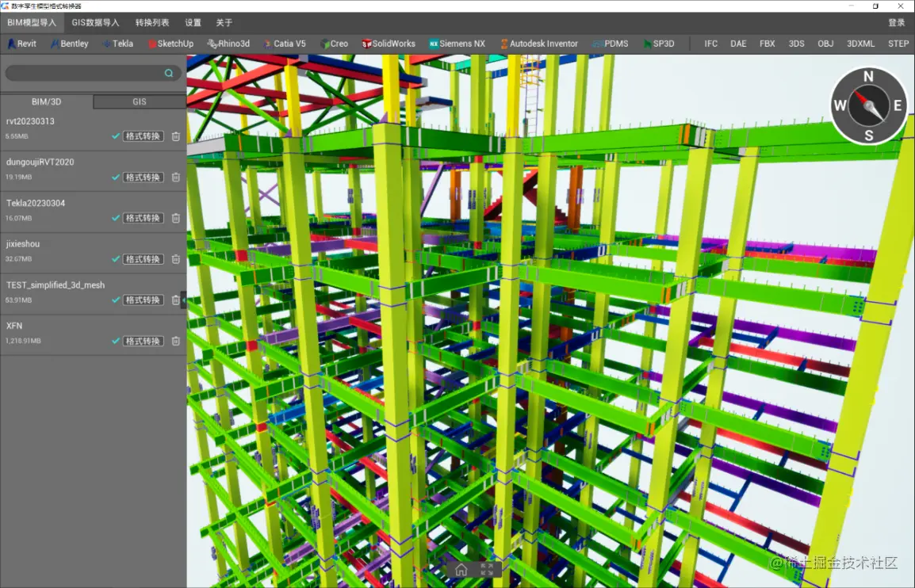Collapse the left panel with side arrow
The image size is (915, 588).
point(184,300)
